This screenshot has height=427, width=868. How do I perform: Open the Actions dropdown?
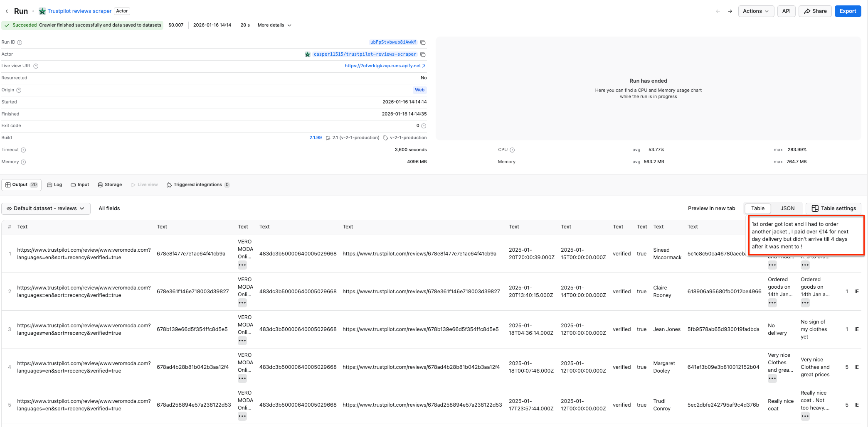point(756,11)
